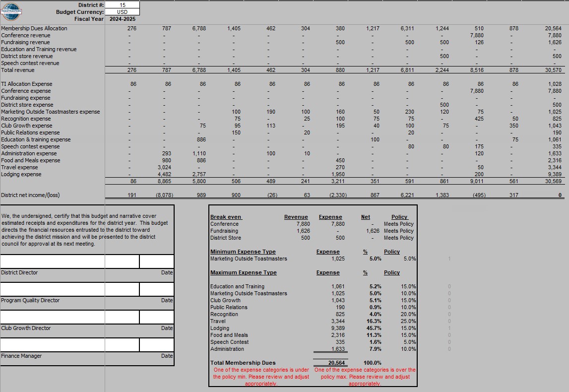The image size is (569, 392).
Task: Click the 'Recognition expense' row label
Action: (26, 119)
